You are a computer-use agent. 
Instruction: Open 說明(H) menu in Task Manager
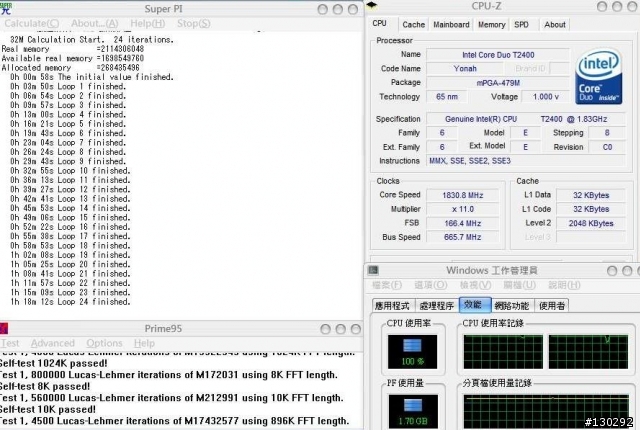pyautogui.click(x=564, y=285)
